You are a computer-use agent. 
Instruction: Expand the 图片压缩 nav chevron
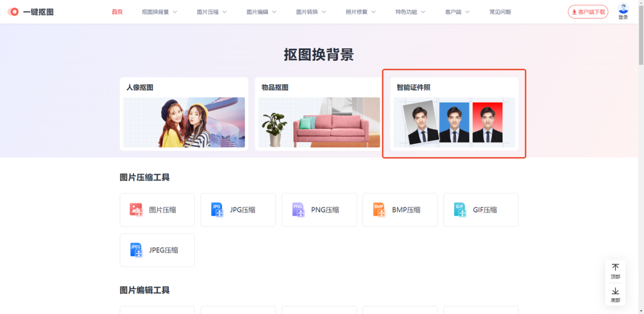(x=224, y=12)
